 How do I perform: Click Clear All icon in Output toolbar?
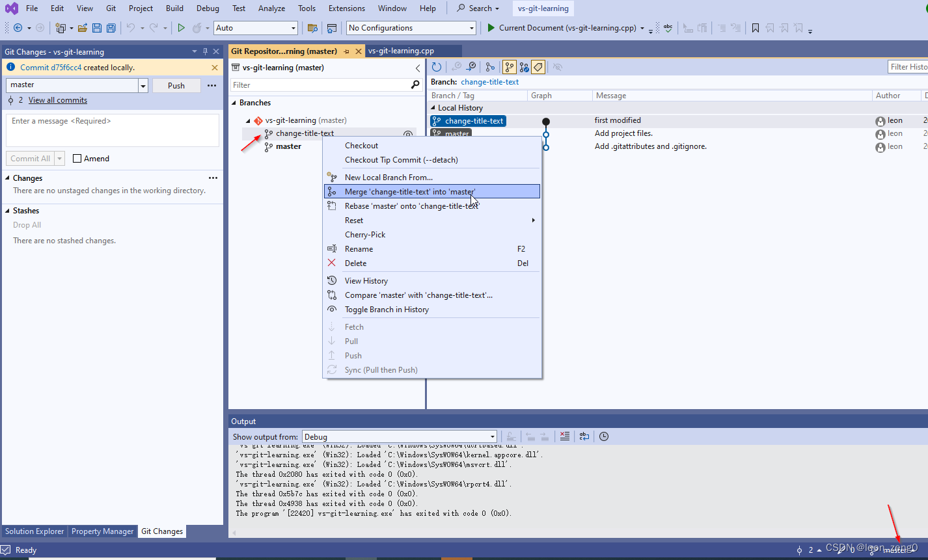tap(565, 436)
